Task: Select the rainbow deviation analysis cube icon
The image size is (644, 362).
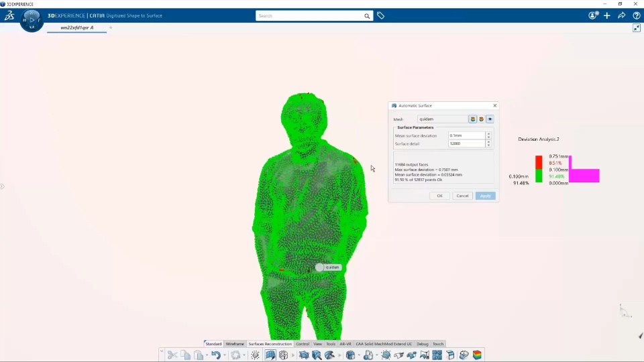Action: click(477, 355)
